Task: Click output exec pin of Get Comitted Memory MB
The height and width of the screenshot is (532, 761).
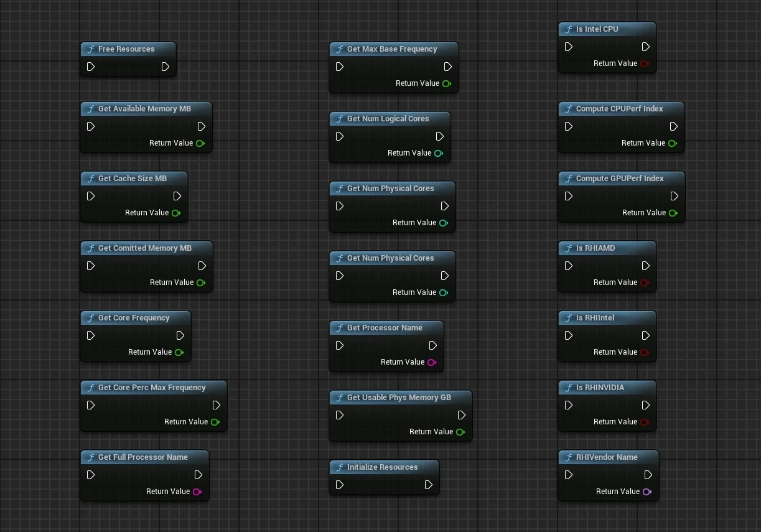Action: [202, 266]
